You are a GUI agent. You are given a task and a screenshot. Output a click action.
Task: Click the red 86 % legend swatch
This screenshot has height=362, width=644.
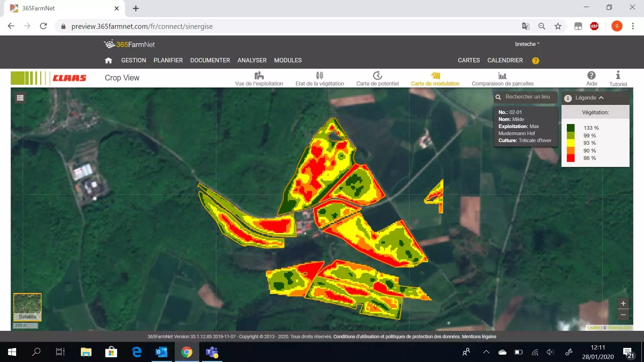pos(571,158)
